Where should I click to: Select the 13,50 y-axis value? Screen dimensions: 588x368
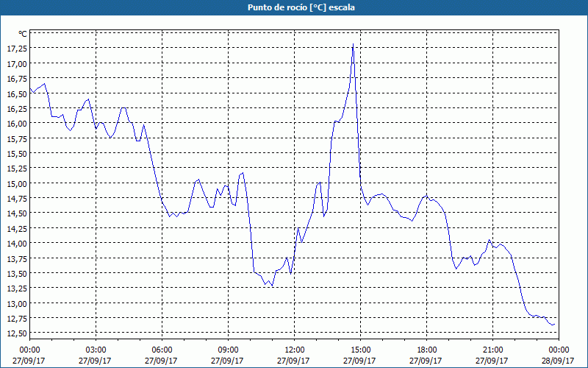tap(17, 274)
